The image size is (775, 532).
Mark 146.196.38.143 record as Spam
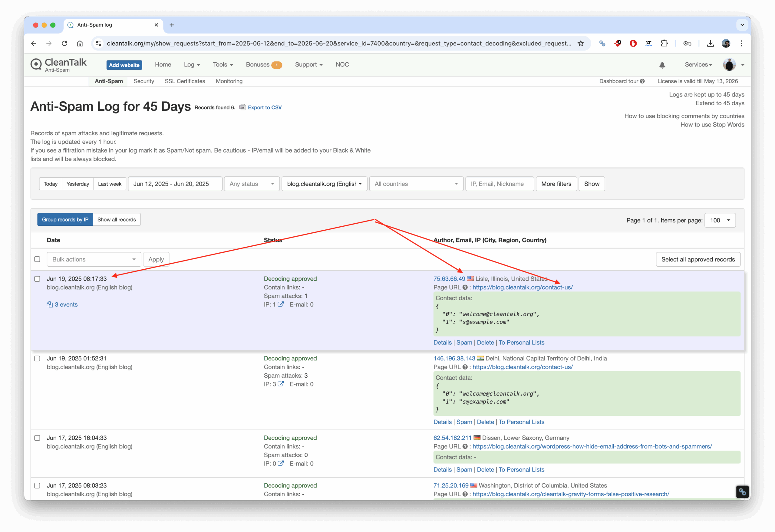tap(464, 422)
